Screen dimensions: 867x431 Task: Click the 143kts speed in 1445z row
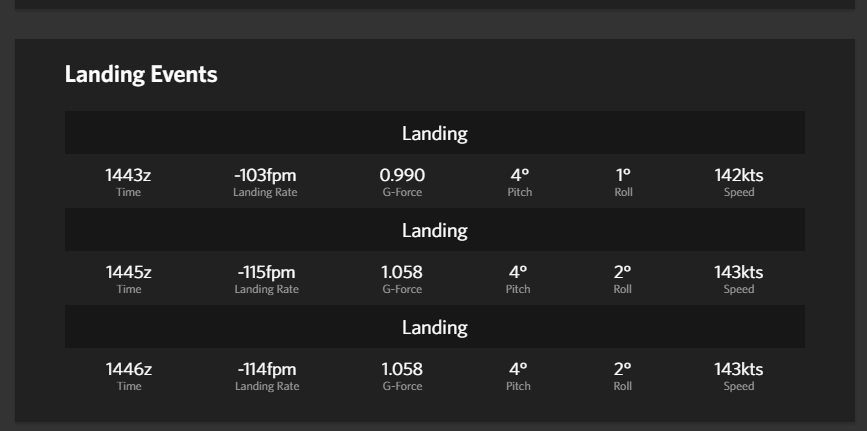[x=739, y=272]
